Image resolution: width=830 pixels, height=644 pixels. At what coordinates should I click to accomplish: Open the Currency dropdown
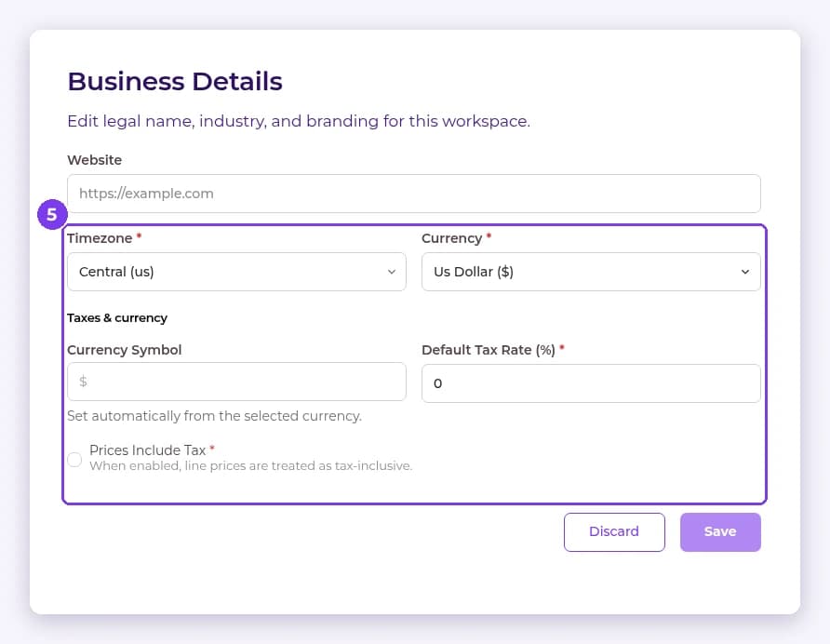(591, 272)
